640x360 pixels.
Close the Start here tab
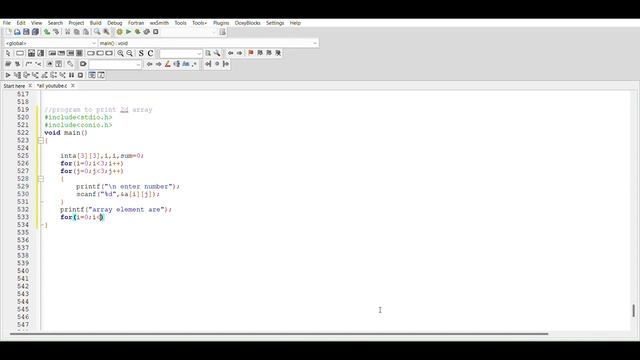[x=30, y=86]
